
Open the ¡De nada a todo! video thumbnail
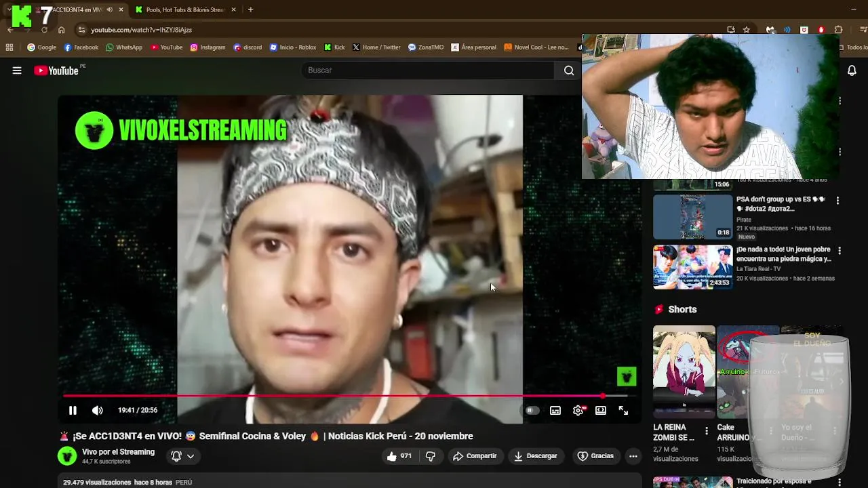(x=693, y=267)
